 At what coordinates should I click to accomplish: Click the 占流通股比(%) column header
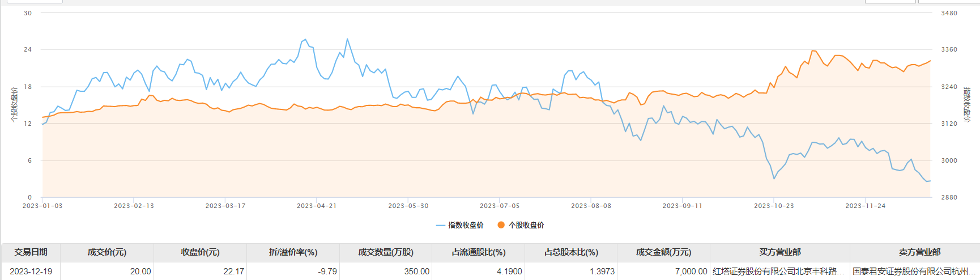tap(479, 252)
